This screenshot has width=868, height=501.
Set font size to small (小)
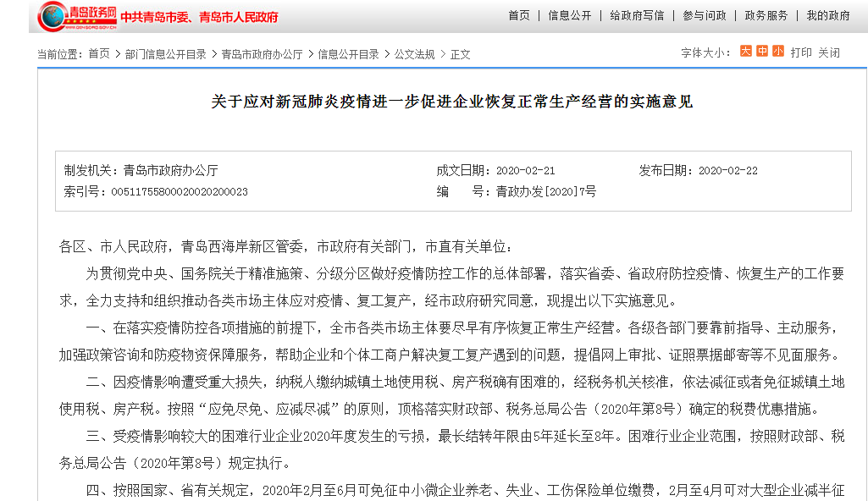(778, 52)
